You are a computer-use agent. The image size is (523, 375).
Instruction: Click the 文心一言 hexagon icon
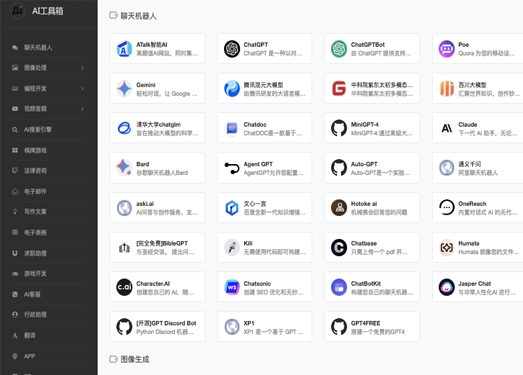(x=232, y=208)
